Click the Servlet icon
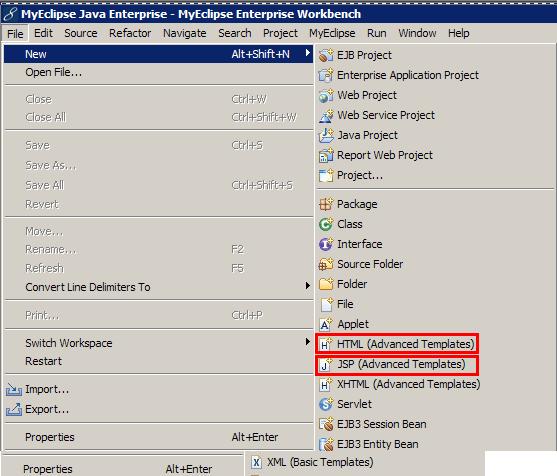 pos(326,404)
